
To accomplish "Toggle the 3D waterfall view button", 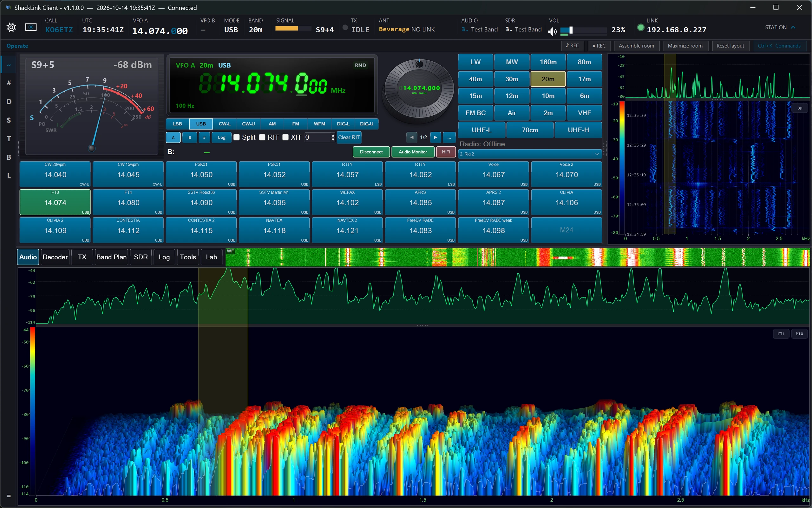I will [800, 108].
